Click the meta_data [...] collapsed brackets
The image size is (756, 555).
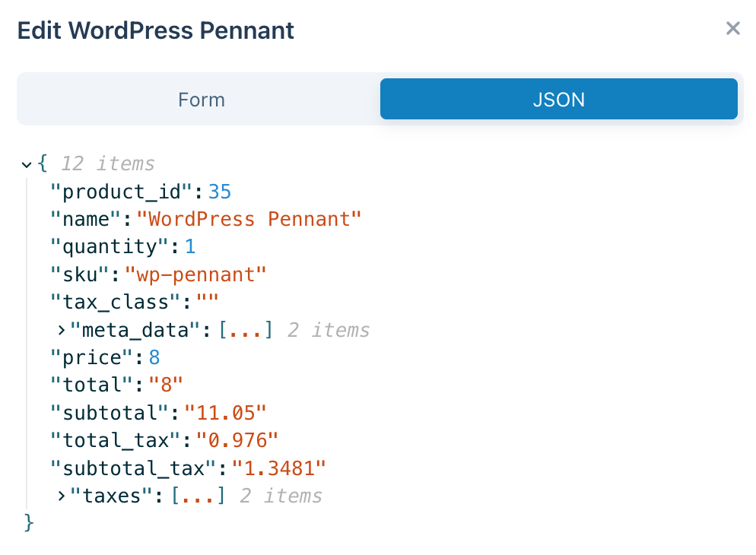click(246, 331)
